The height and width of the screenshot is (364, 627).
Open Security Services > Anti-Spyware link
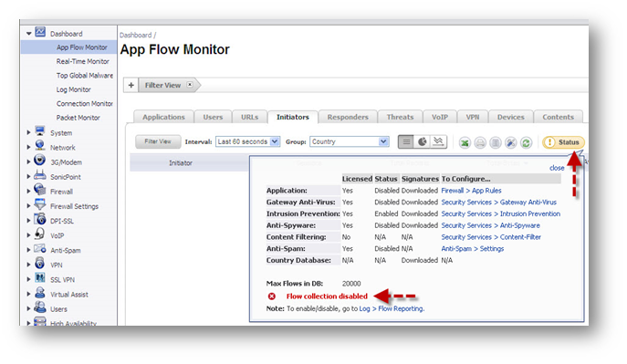pos(490,225)
